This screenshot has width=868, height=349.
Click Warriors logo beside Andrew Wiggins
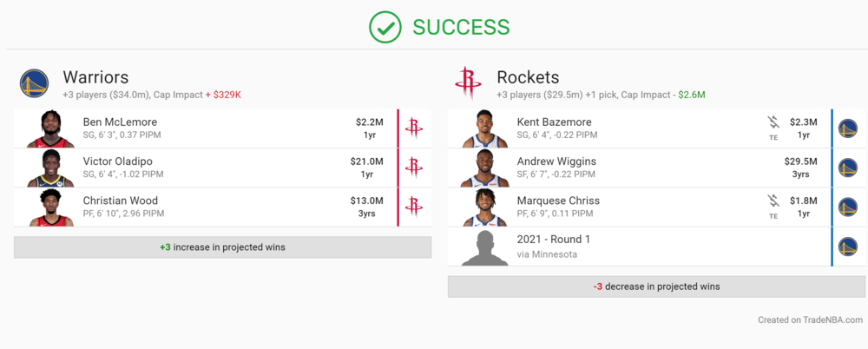click(x=848, y=168)
